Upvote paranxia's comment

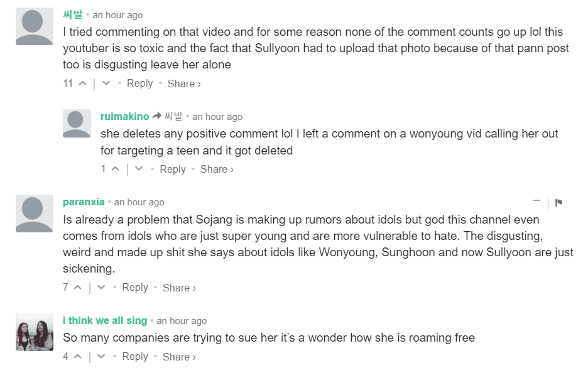point(78,288)
